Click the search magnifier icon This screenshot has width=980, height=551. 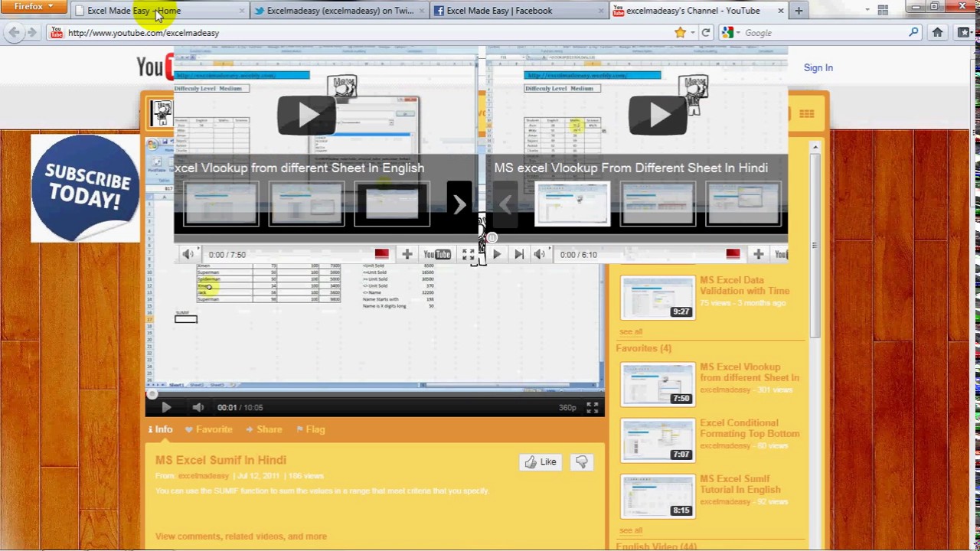click(x=913, y=33)
